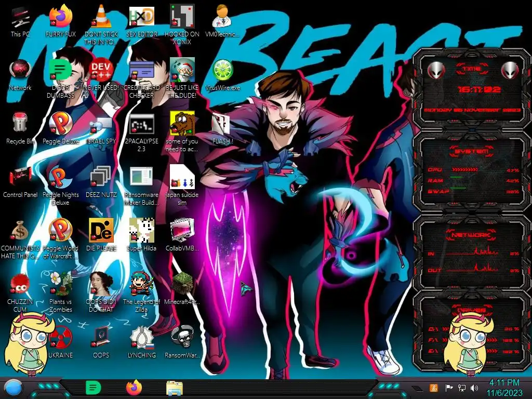Click the right Star Butterfly mascot over Drives
This screenshot has height=399, width=532.
pyautogui.click(x=470, y=344)
